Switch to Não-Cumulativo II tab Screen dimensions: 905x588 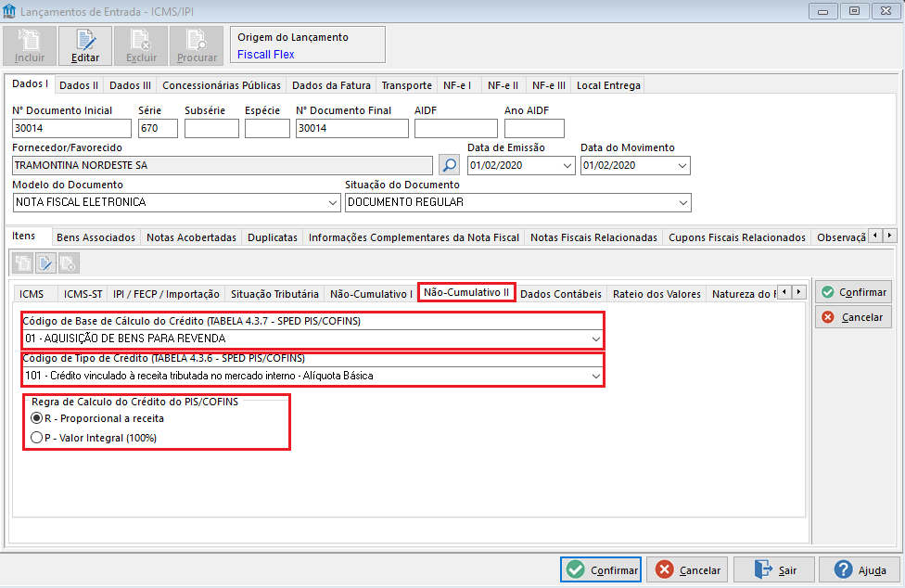[x=466, y=292]
